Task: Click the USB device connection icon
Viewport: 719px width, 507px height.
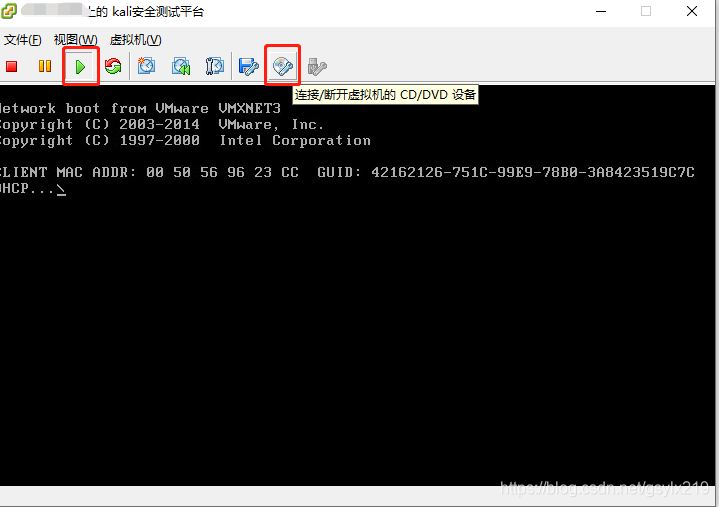Action: [317, 67]
